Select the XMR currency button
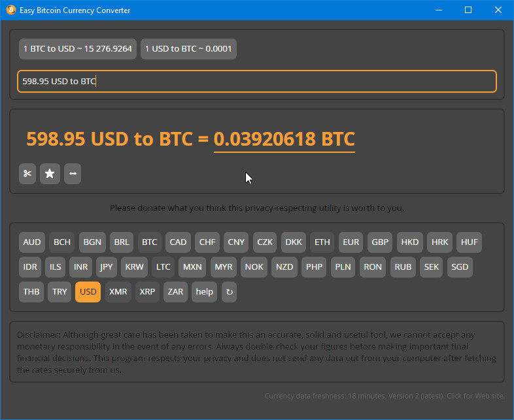This screenshot has width=514, height=420. pos(118,292)
